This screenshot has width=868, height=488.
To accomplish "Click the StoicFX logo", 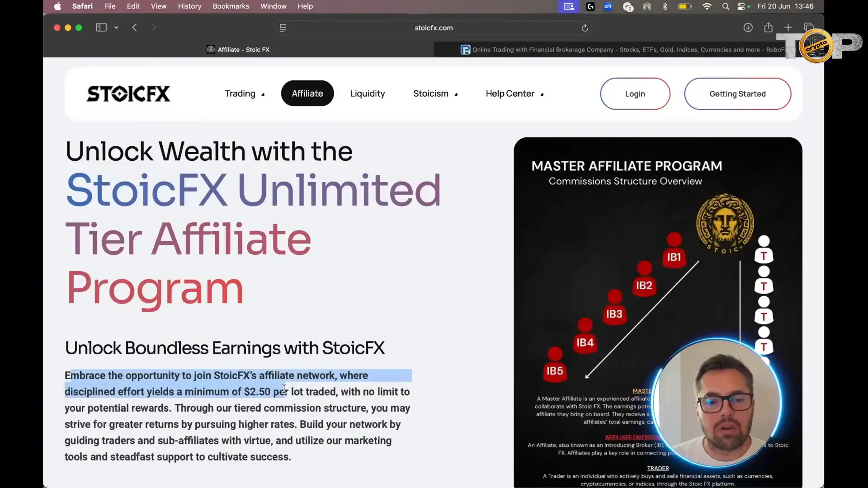I will (128, 94).
